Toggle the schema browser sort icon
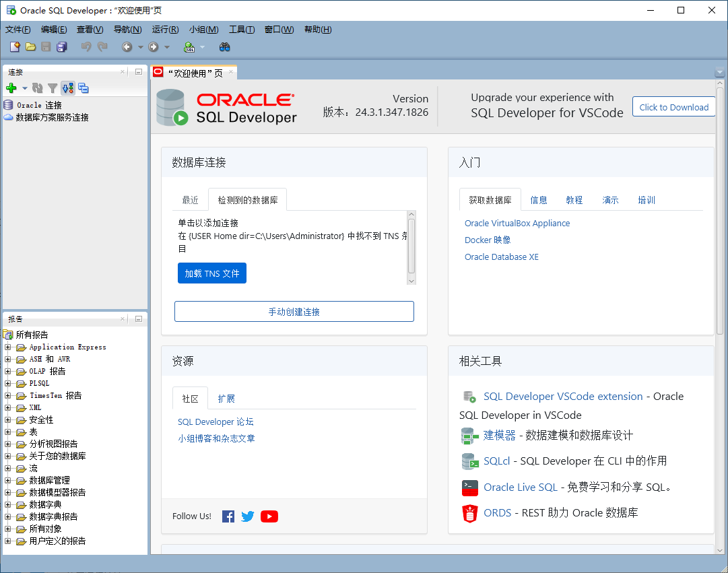This screenshot has width=728, height=573. tap(68, 88)
